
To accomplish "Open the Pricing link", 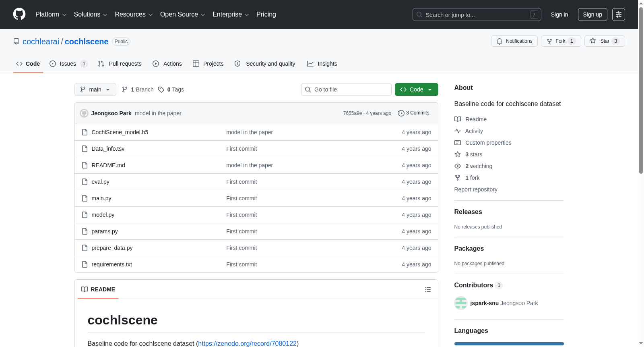I will point(266,15).
